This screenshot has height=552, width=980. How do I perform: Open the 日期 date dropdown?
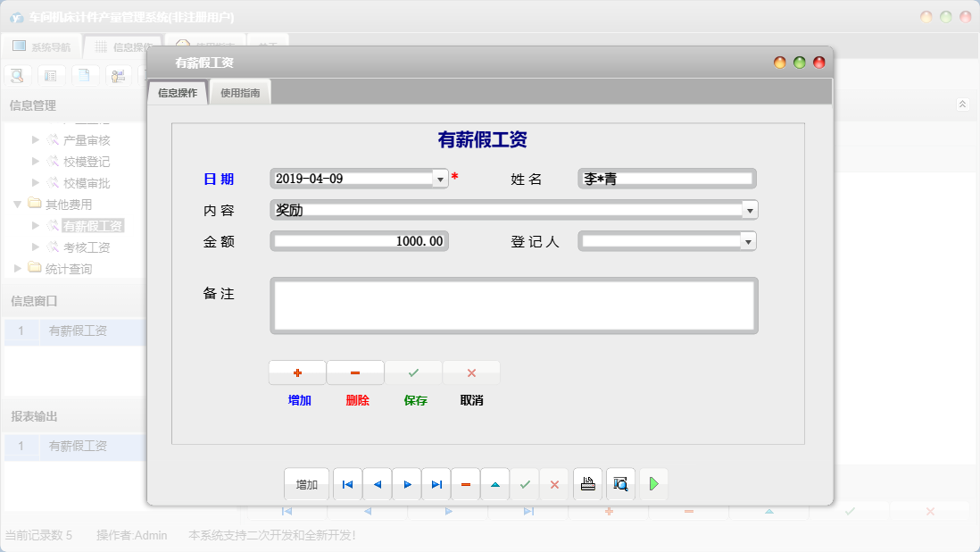click(x=440, y=178)
